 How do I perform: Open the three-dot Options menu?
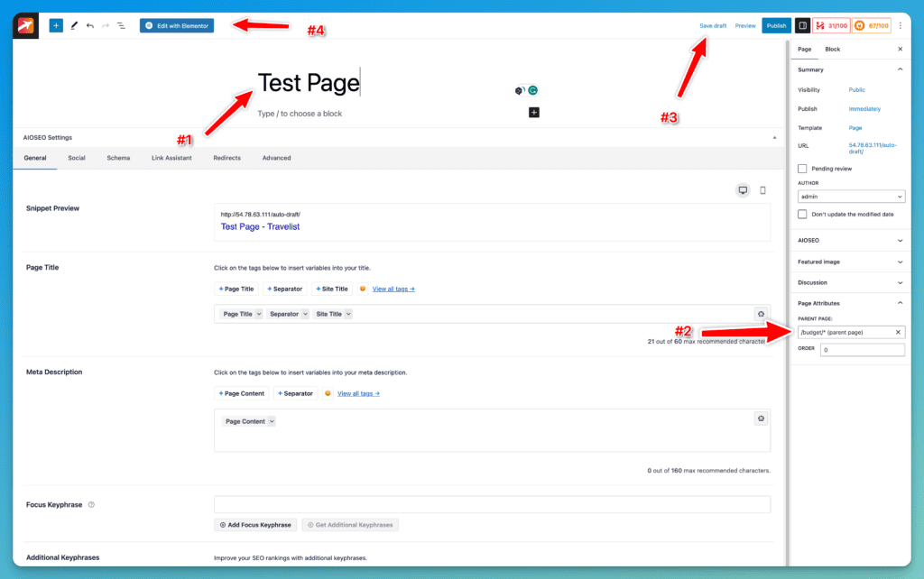pos(900,26)
